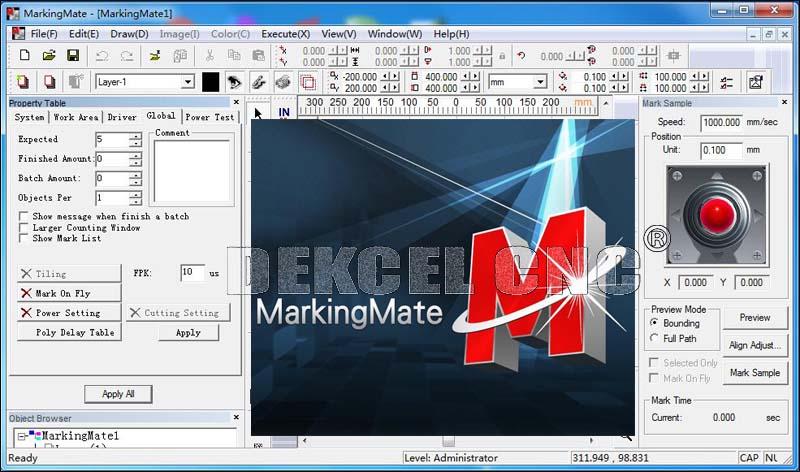800x472 pixels.
Task: Click the options checklist icon in toolbar
Action: click(x=727, y=82)
